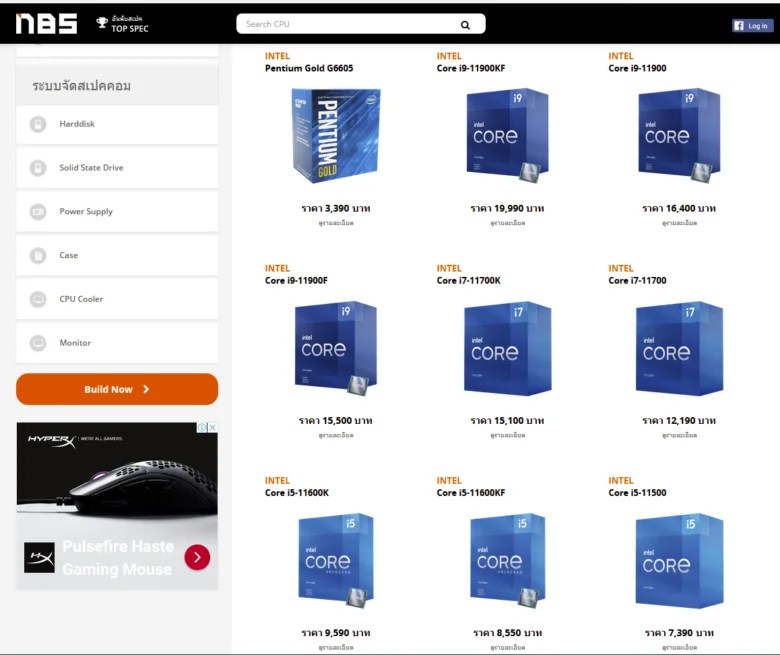The width and height of the screenshot is (780, 655).
Task: Open the TOP SPEC trophy icon
Action: click(x=102, y=22)
